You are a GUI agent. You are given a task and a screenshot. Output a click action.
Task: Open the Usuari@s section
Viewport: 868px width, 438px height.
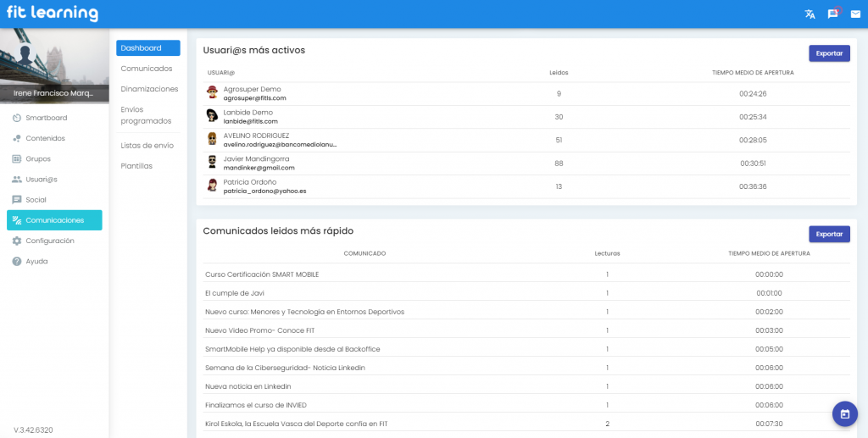pyautogui.click(x=41, y=180)
